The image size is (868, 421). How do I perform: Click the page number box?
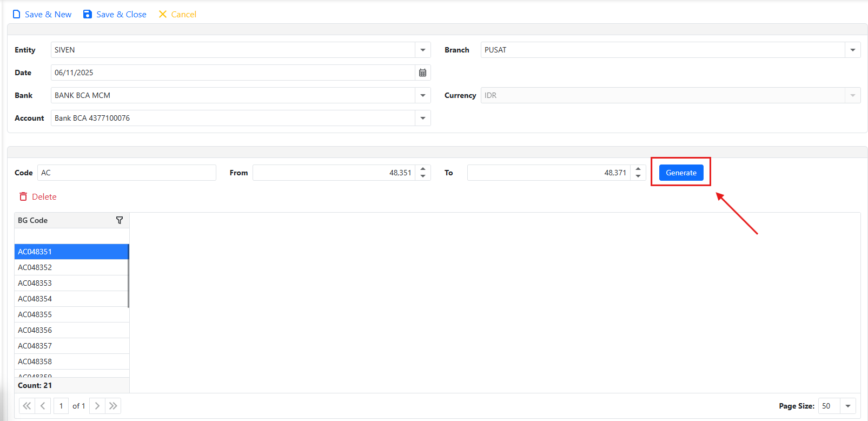pos(61,406)
